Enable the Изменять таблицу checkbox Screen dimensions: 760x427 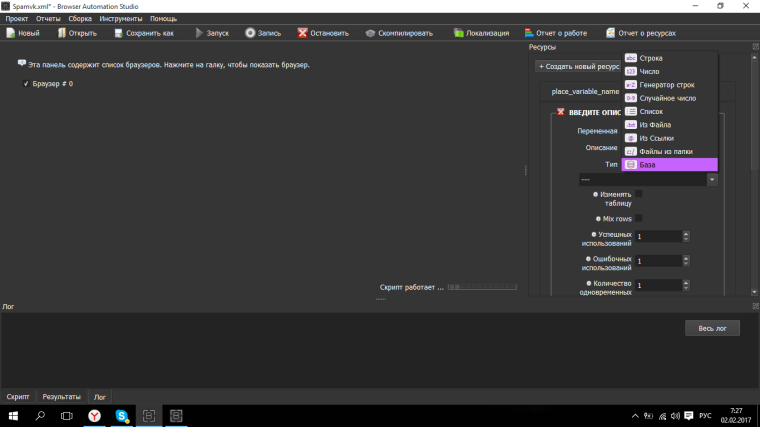pyautogui.click(x=639, y=194)
